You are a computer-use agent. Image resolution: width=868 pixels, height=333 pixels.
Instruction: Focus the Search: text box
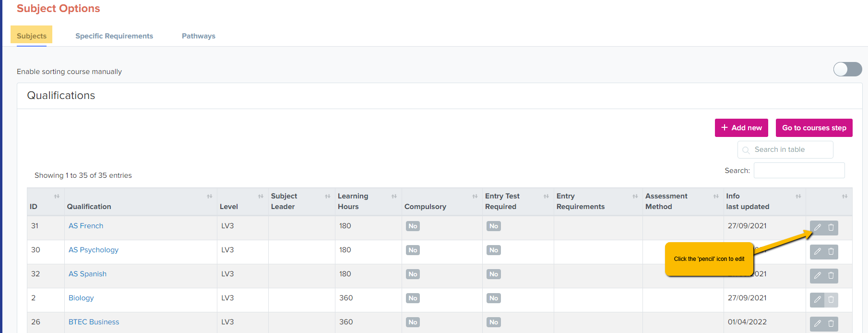point(799,170)
